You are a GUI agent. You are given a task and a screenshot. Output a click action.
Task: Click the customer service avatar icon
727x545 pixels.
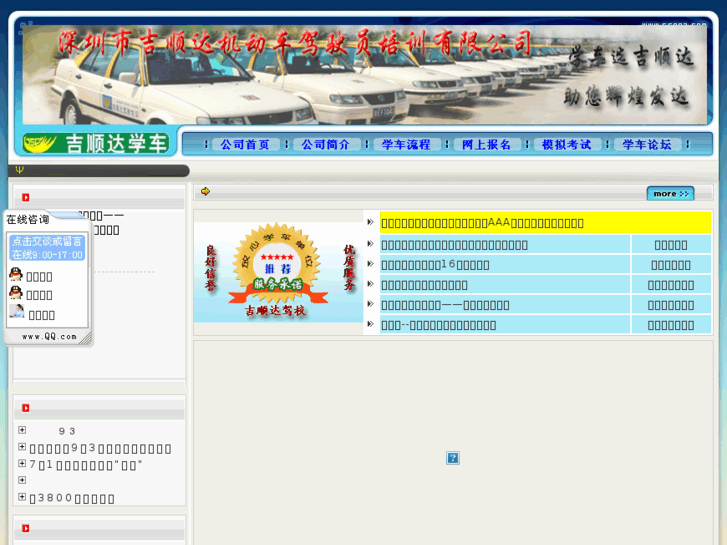pyautogui.click(x=17, y=312)
